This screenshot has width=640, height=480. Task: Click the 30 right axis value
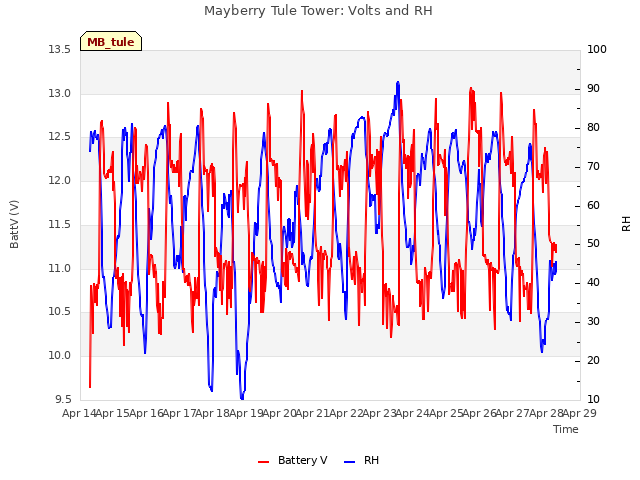[x=593, y=322]
